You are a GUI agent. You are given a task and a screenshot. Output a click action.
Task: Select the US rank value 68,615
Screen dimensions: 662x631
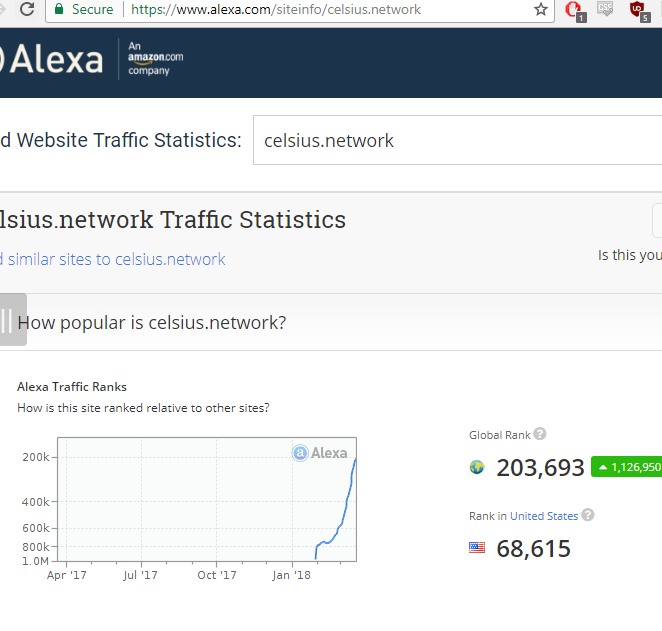click(x=534, y=548)
